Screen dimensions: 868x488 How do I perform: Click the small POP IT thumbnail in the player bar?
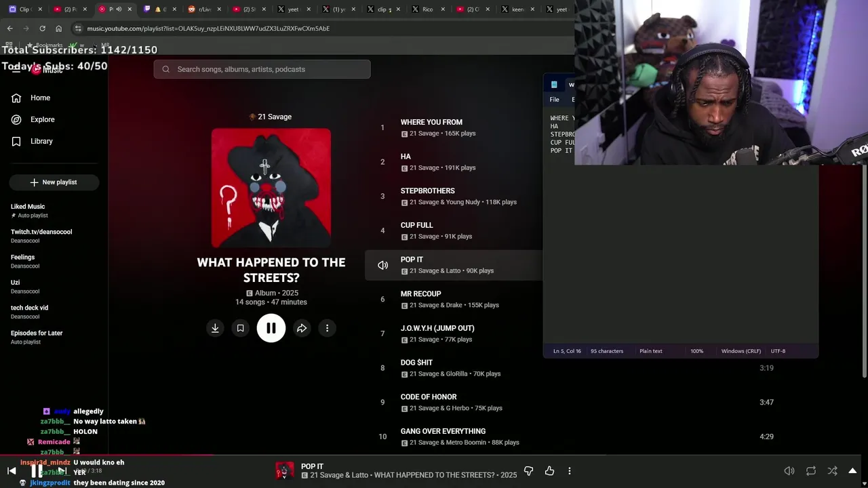pos(285,470)
